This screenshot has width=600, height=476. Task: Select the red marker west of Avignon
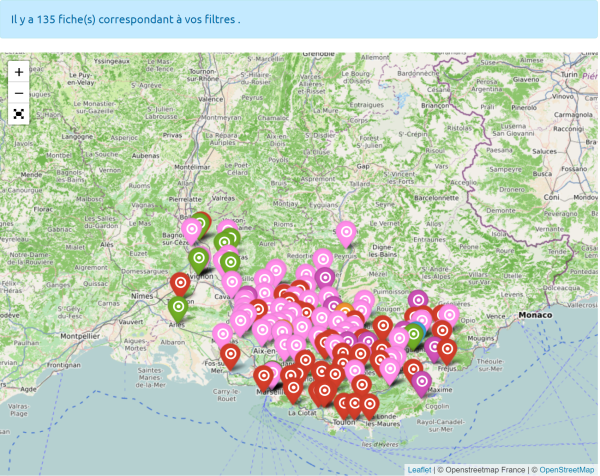[x=180, y=283]
